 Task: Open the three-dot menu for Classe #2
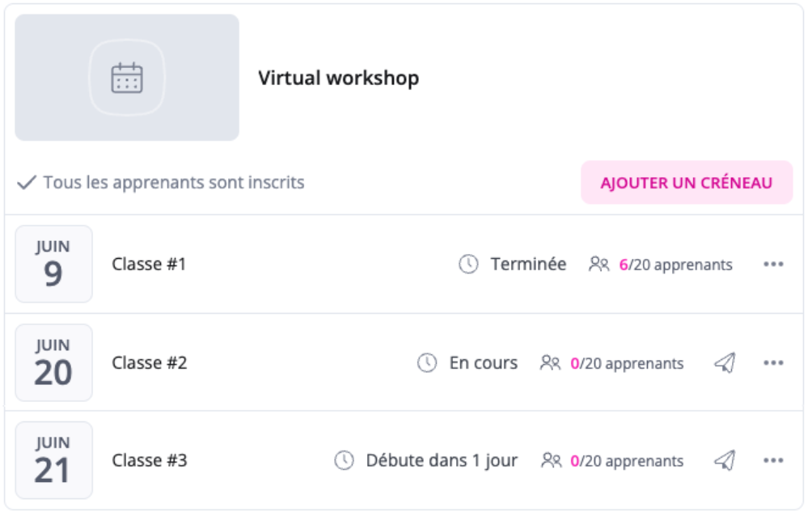click(773, 363)
